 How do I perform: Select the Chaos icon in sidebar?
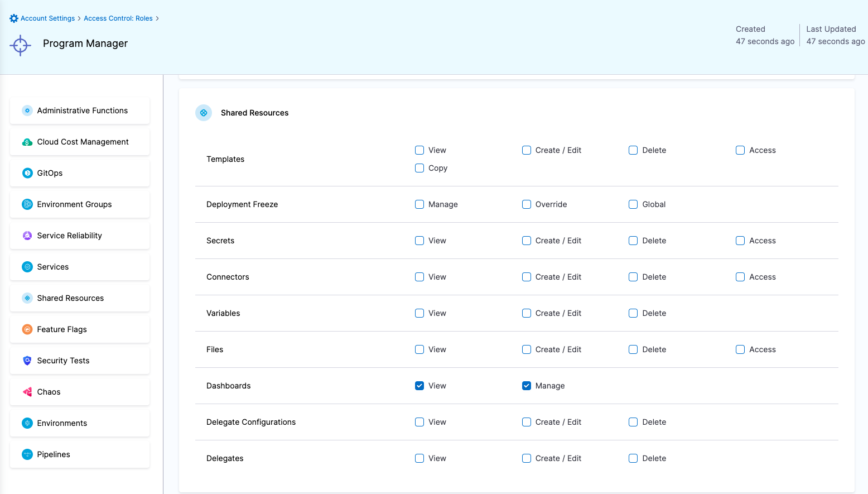tap(27, 392)
